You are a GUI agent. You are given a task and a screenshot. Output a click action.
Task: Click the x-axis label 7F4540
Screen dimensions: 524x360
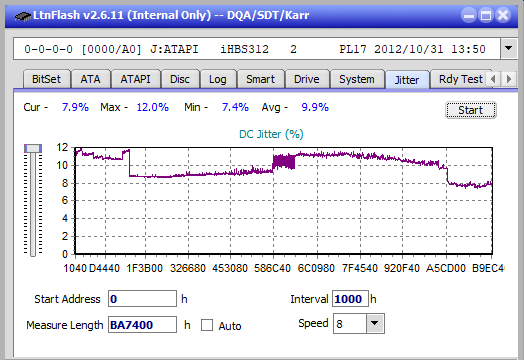[360, 268]
